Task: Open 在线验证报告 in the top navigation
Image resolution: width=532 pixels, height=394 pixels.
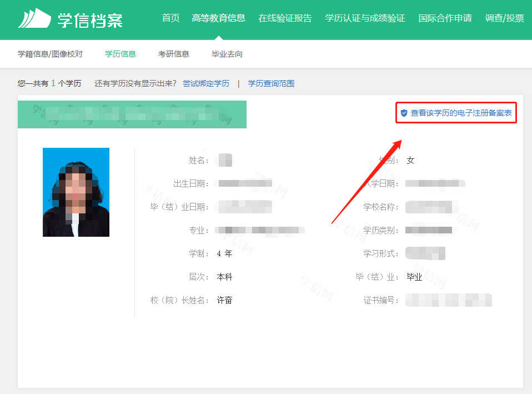Action: tap(285, 18)
